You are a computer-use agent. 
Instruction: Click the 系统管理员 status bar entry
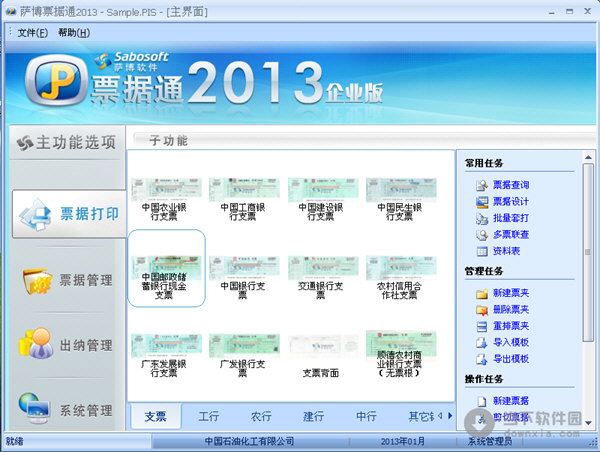pyautogui.click(x=490, y=441)
